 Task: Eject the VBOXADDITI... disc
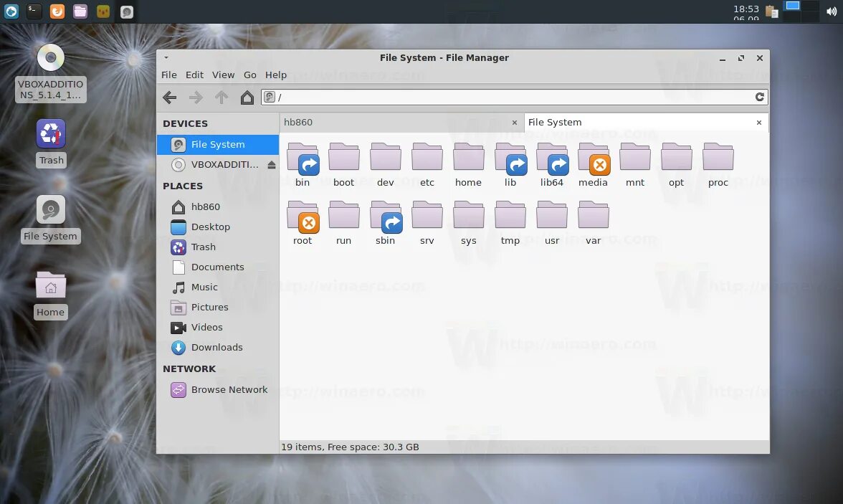(x=272, y=165)
